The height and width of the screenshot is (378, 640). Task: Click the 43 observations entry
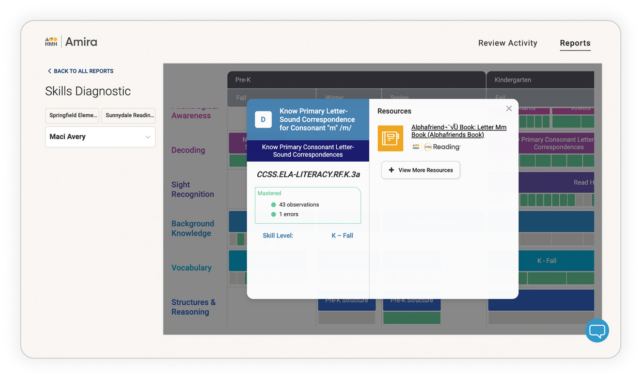[x=298, y=205]
